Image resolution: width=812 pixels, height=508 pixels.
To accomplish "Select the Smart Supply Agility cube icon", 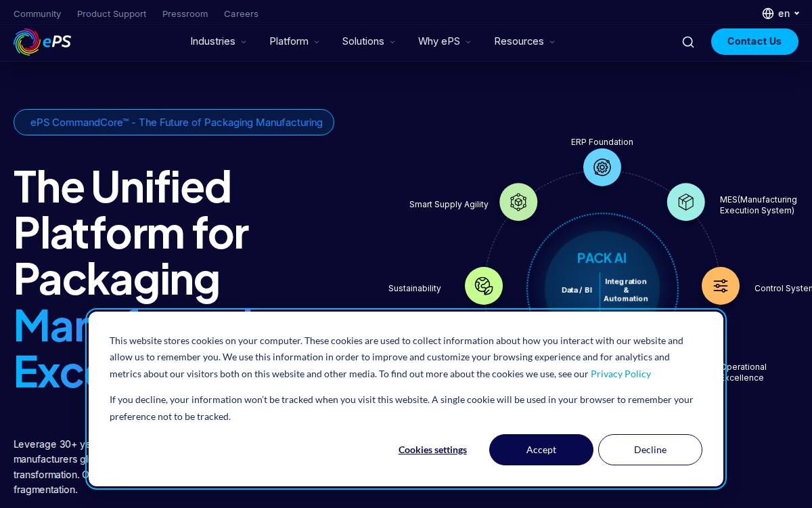I will click(518, 202).
